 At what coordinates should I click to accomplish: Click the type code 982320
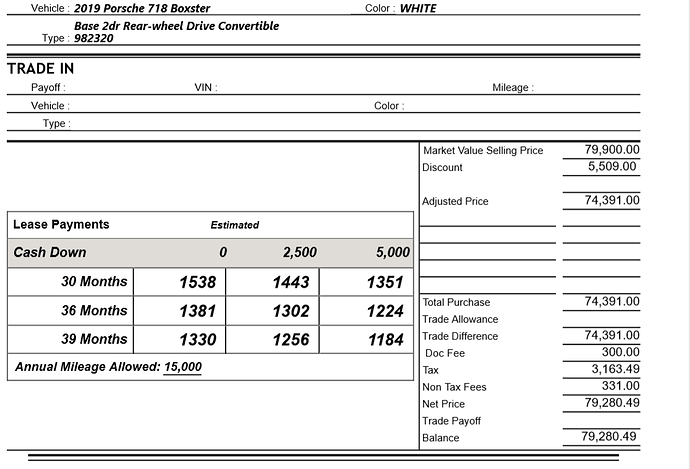click(x=94, y=38)
